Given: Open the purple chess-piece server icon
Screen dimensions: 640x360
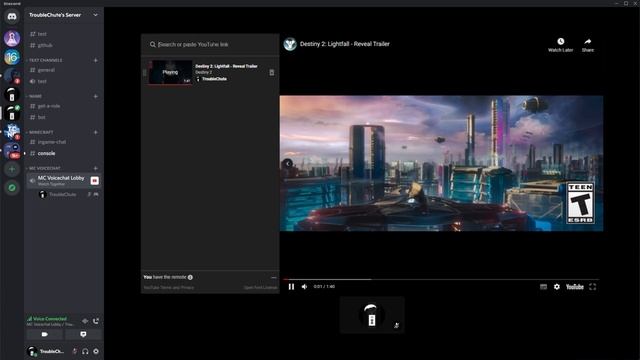Looking at the screenshot, I should coord(12,38).
